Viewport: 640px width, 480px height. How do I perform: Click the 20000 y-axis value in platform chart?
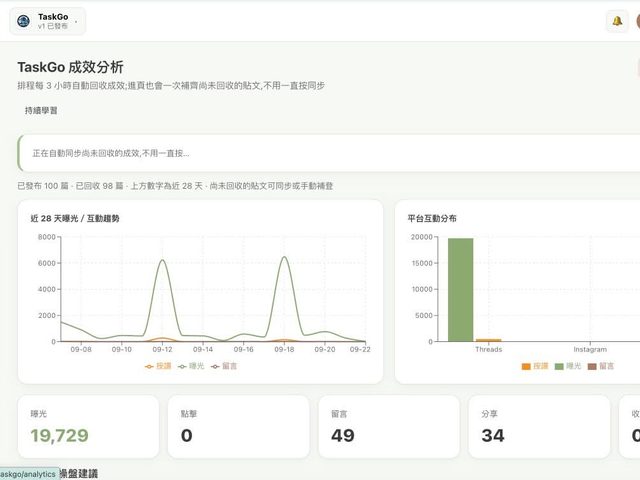pyautogui.click(x=422, y=237)
